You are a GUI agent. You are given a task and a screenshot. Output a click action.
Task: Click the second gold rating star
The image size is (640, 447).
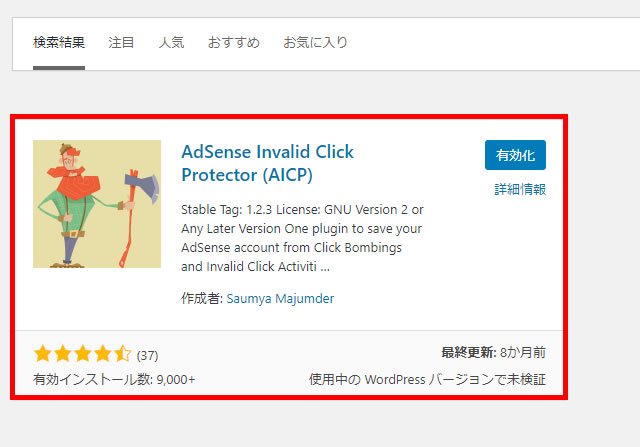click(x=62, y=354)
